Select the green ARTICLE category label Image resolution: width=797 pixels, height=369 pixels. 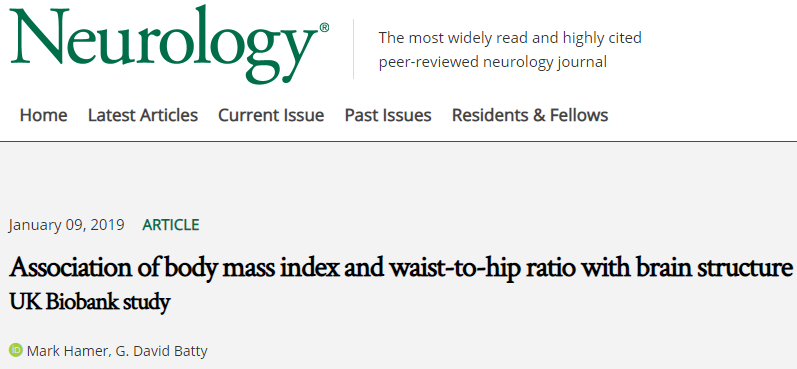click(x=171, y=225)
